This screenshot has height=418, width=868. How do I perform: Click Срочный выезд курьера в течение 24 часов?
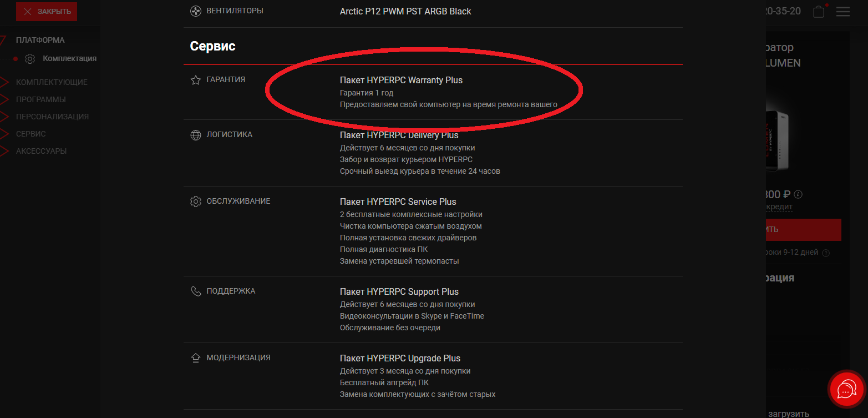420,171
